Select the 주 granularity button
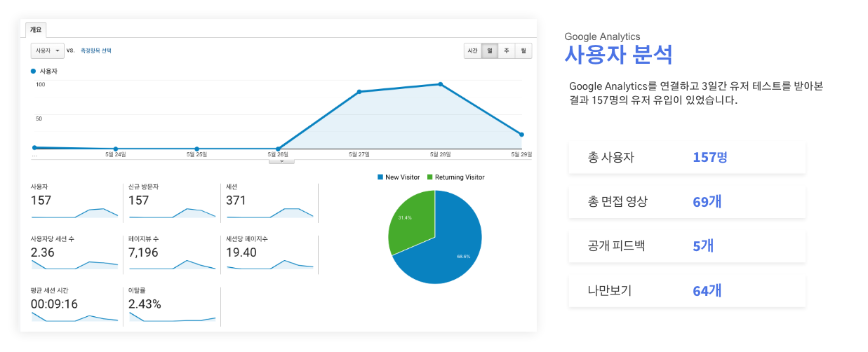The width and height of the screenshot is (868, 352). click(507, 50)
